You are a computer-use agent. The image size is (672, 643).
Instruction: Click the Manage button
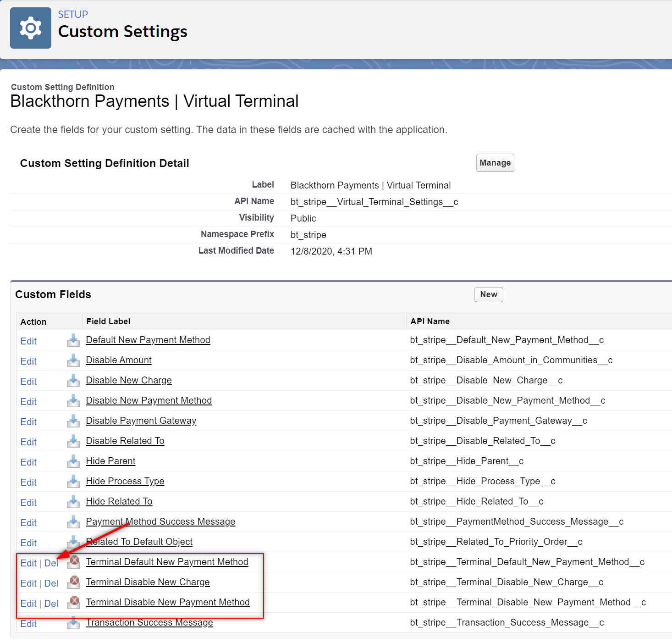click(x=495, y=163)
